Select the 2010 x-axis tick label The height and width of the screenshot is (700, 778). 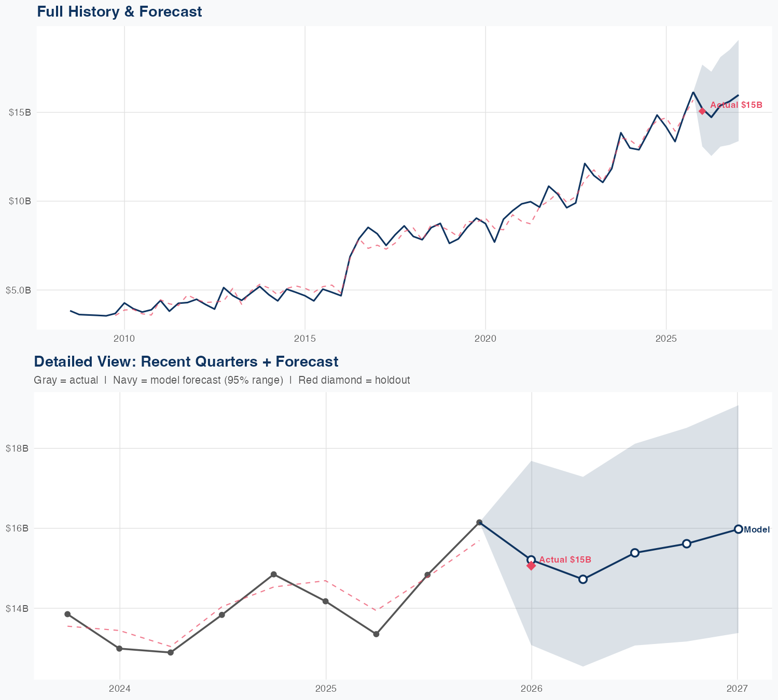coord(124,339)
